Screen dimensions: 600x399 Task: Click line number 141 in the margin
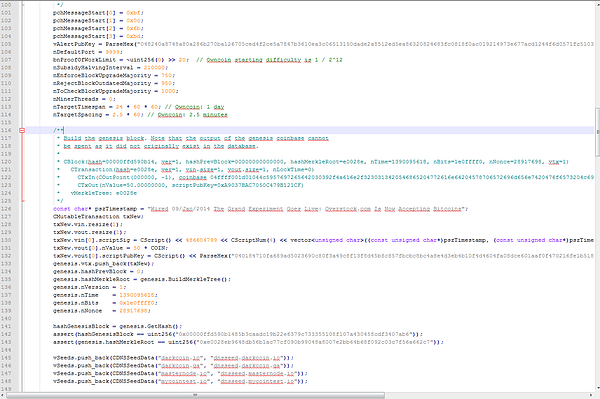pos(6,326)
